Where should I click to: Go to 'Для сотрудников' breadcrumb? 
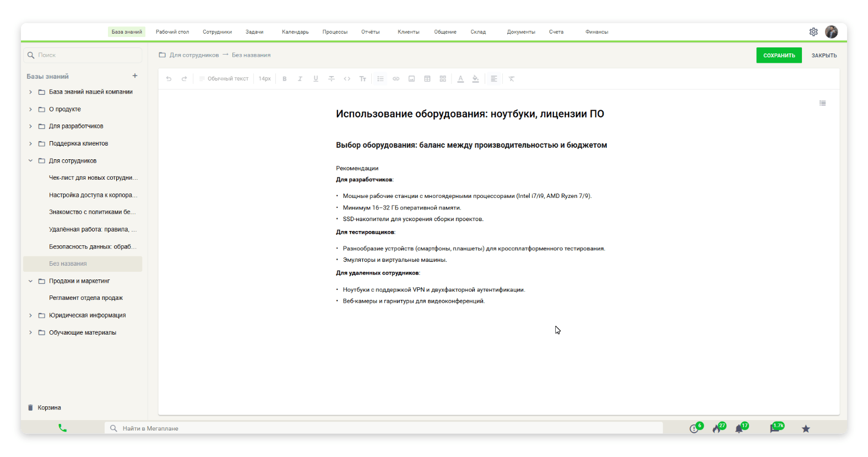[194, 55]
